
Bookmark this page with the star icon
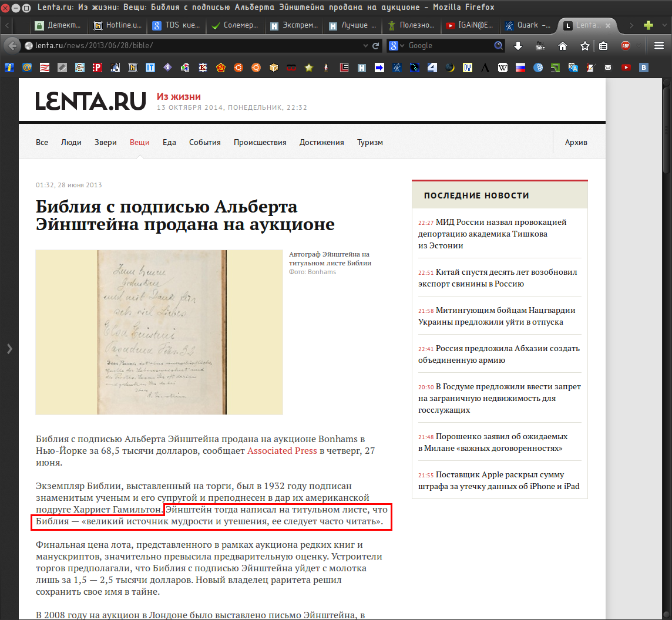click(585, 46)
